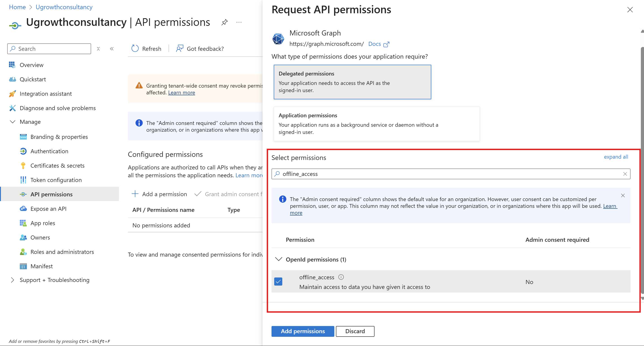Viewport: 644px width, 346px height.
Task: Collapse the OpenId permissions section
Action: coord(278,259)
